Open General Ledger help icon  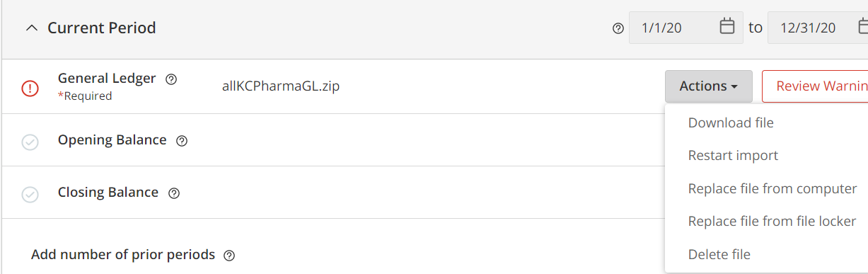[x=170, y=79]
